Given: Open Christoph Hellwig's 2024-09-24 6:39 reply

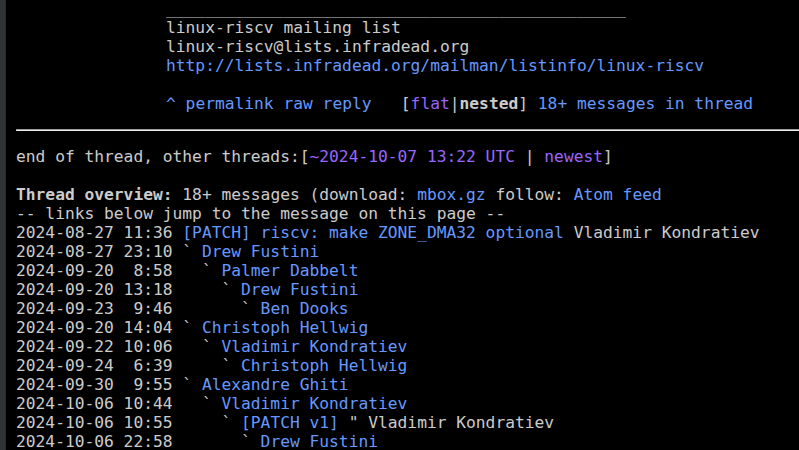Looking at the screenshot, I should (323, 366).
